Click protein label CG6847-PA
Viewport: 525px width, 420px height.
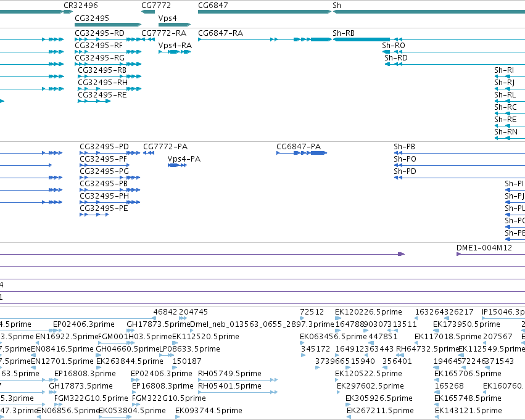(x=299, y=147)
